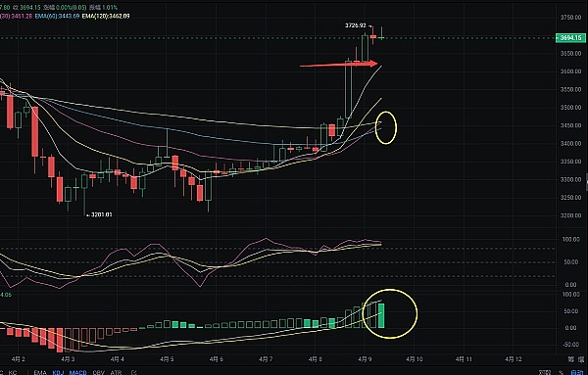Switch the price axis to percent scale
Viewport: 588px width, 375px height.
(x=561, y=373)
